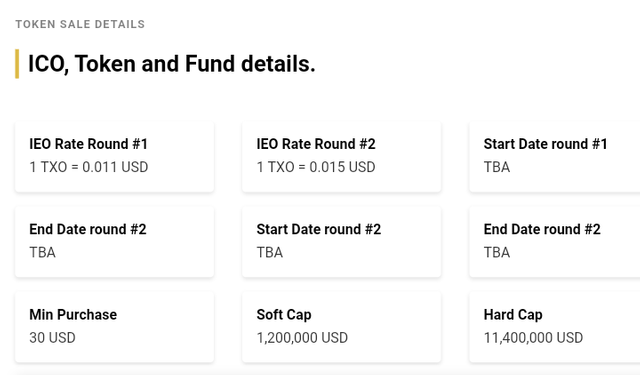Click the 1,200,000 USD value

point(302,337)
